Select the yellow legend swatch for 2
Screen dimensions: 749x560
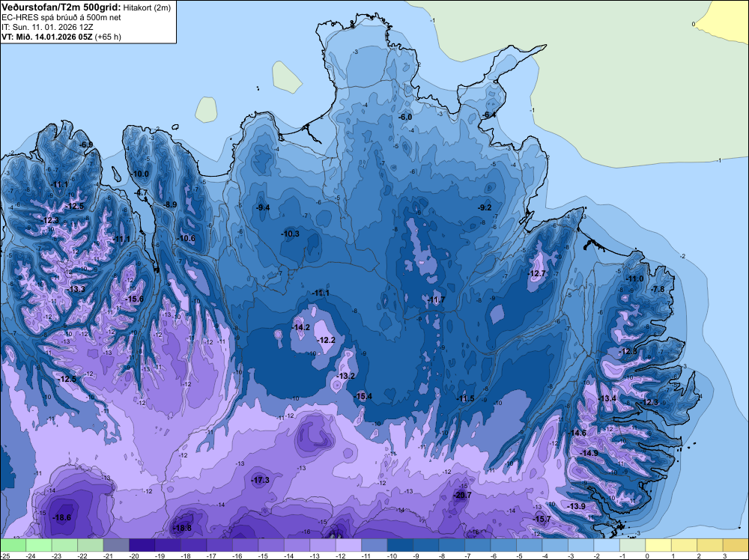(709, 545)
